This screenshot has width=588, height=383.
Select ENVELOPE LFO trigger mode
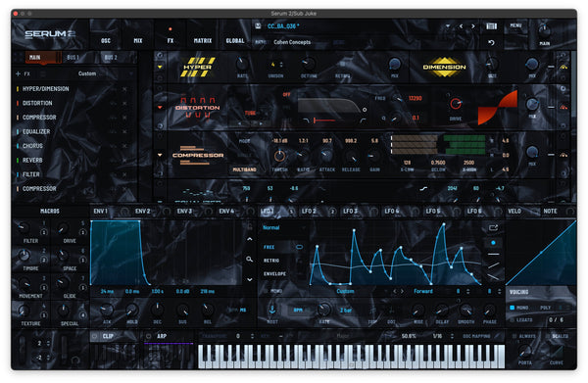pyautogui.click(x=274, y=274)
